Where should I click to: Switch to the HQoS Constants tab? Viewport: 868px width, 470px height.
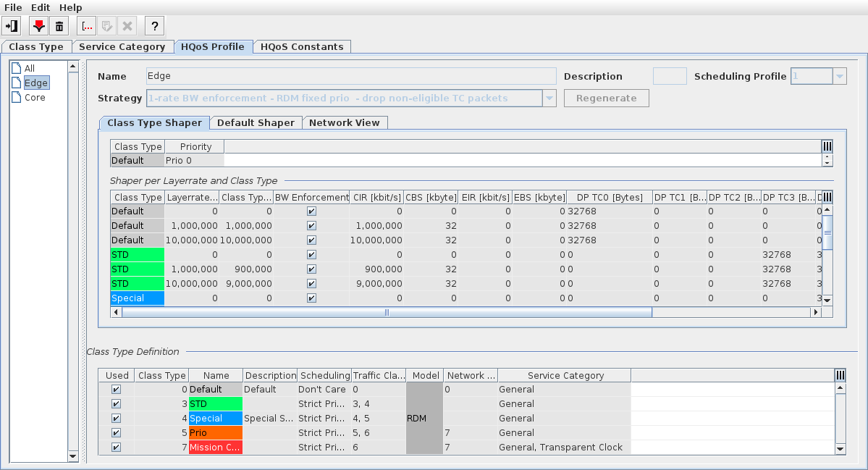tap(302, 47)
